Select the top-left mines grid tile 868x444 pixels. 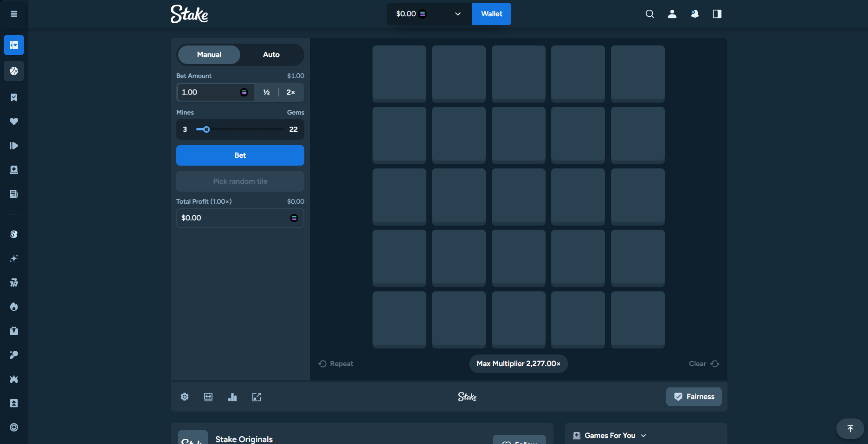399,74
